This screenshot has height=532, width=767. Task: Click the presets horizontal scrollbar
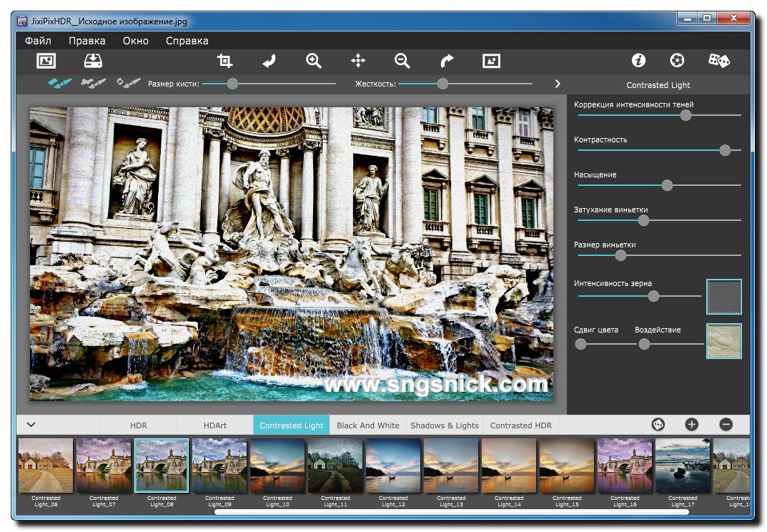click(x=452, y=512)
